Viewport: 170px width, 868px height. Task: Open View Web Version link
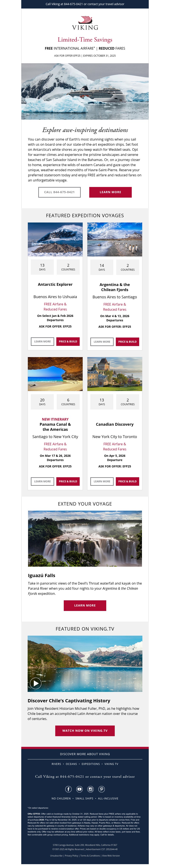111,855
